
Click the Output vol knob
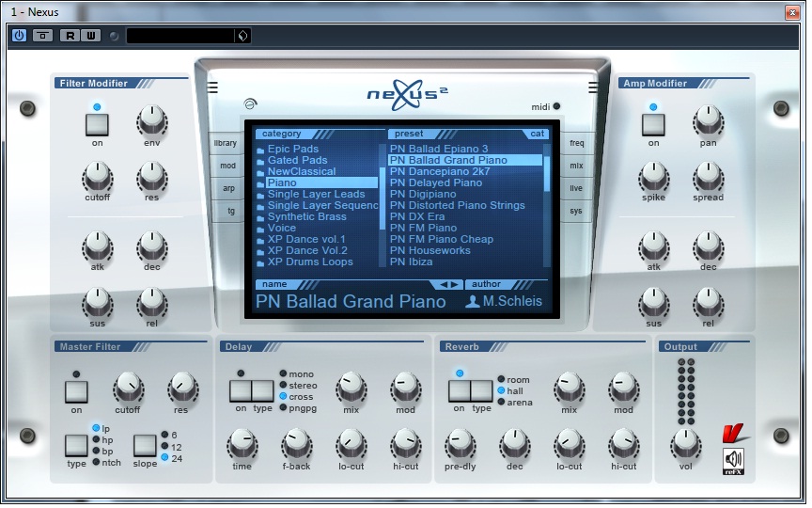click(x=686, y=445)
